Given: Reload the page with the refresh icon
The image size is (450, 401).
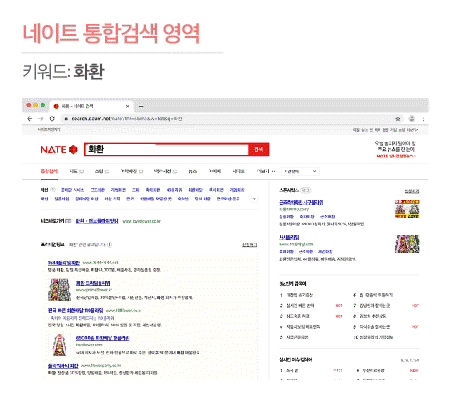Looking at the screenshot, I should click(52, 119).
